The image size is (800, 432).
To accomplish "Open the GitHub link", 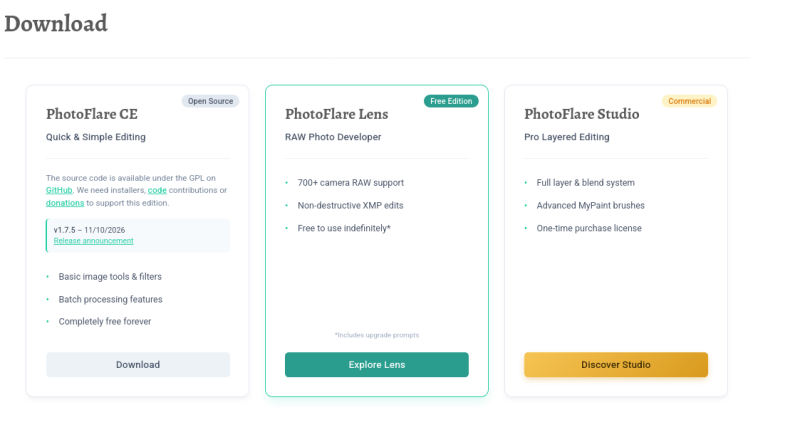I will coord(59,190).
